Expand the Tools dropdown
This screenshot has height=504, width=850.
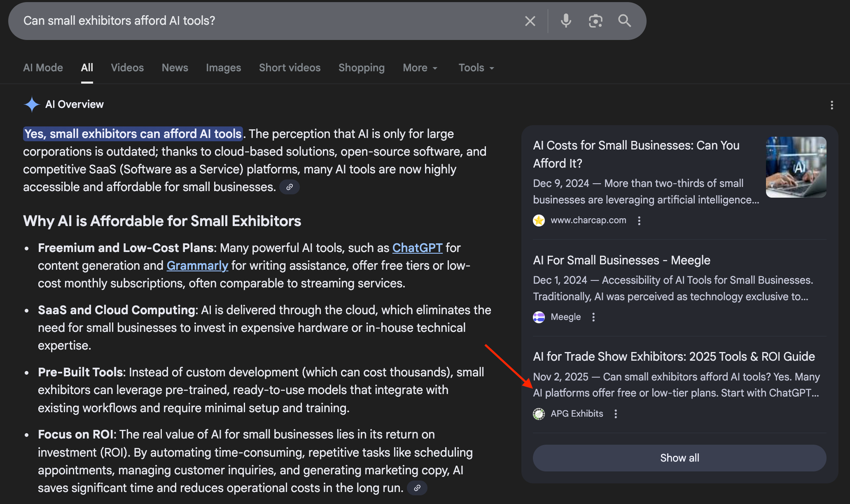pyautogui.click(x=476, y=68)
